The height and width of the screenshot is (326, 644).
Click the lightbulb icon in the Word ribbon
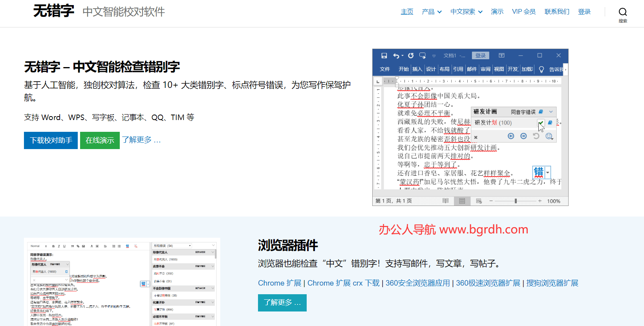[541, 69]
